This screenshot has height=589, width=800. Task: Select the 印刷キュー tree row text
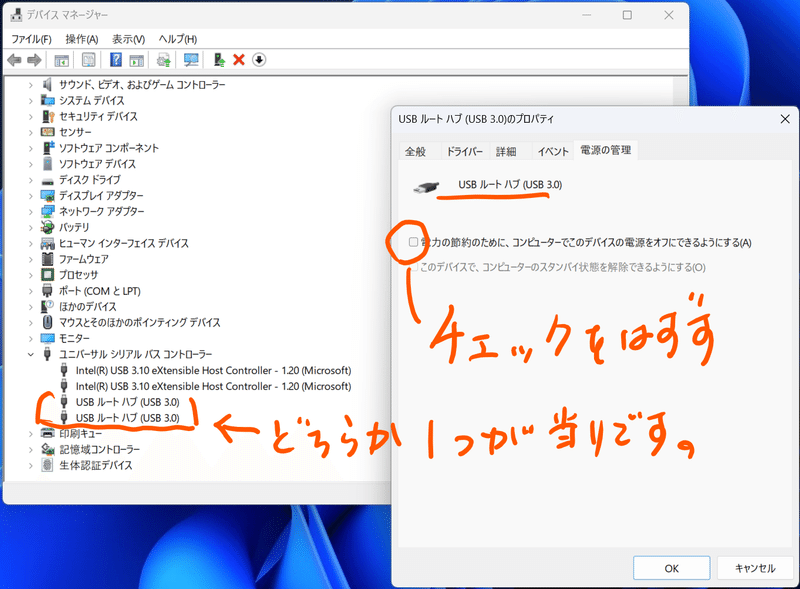81,434
